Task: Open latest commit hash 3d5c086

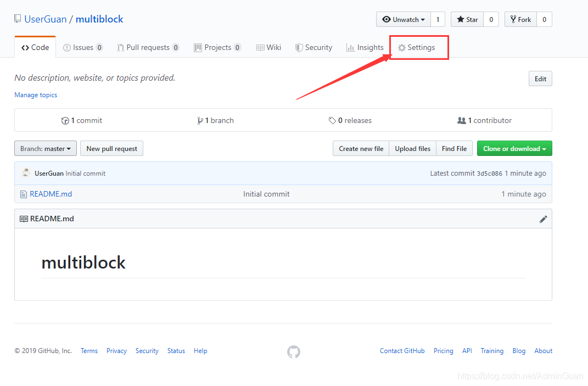Action: (x=489, y=174)
